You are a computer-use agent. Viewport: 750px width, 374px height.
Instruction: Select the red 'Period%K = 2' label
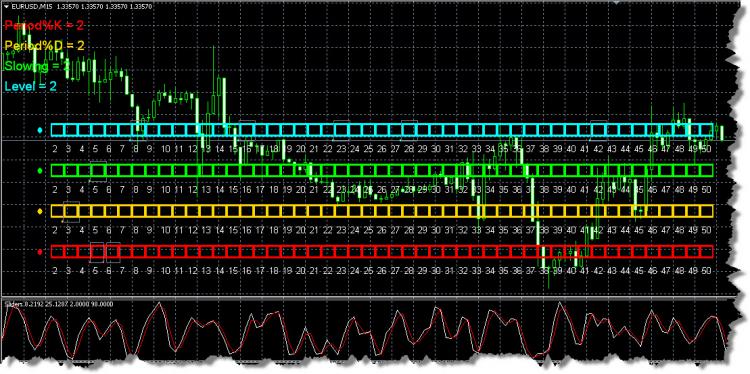[x=44, y=25]
